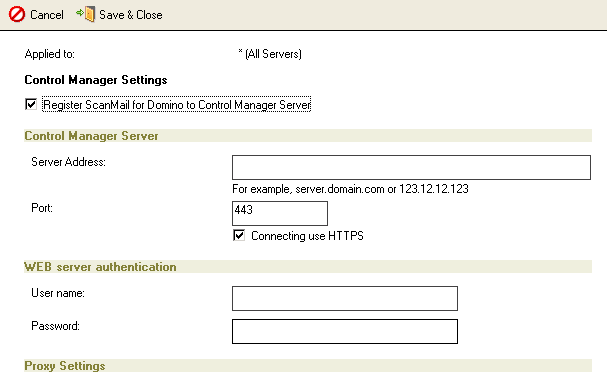
Task: Click the Cancel button label
Action: pyautogui.click(x=47, y=15)
